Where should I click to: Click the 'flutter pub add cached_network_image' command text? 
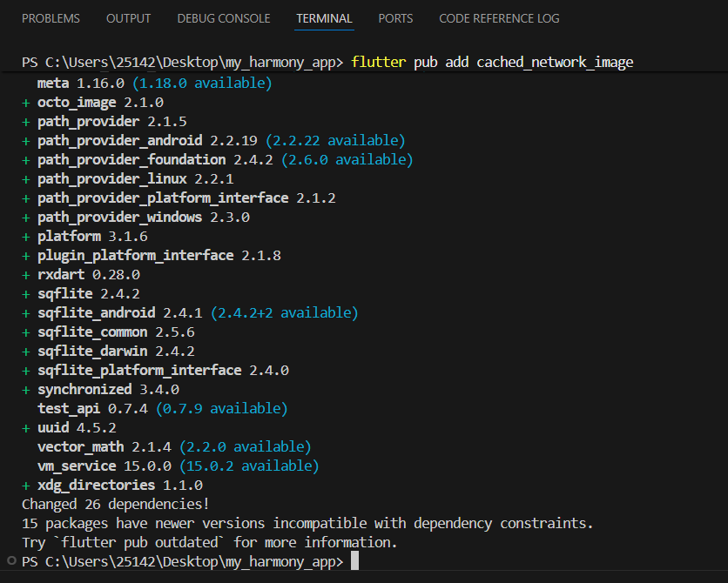(492, 62)
